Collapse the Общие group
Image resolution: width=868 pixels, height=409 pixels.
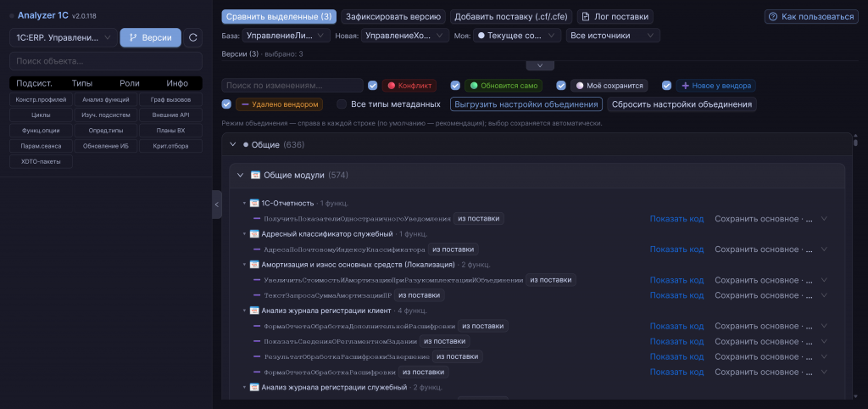click(232, 144)
